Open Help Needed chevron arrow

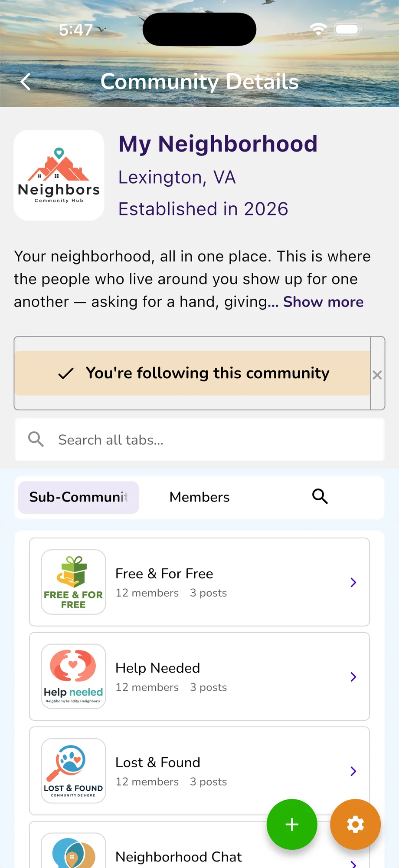point(353,677)
